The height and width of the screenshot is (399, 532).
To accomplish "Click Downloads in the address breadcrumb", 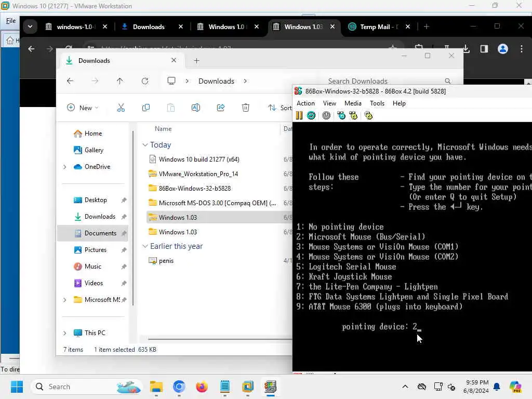I will tap(216, 81).
